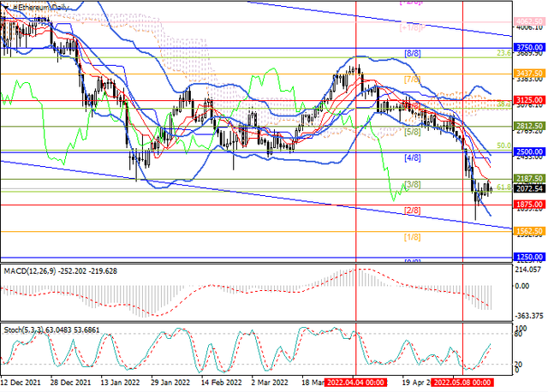Select the [2/8] Murrey level label
Image resolution: width=548 pixels, height=392 pixels.
[412, 210]
